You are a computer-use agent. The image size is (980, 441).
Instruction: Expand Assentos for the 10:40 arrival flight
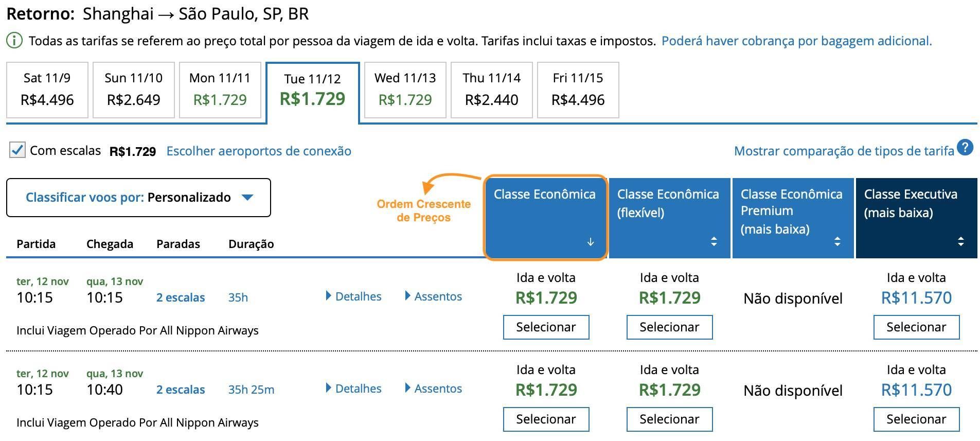[434, 389]
